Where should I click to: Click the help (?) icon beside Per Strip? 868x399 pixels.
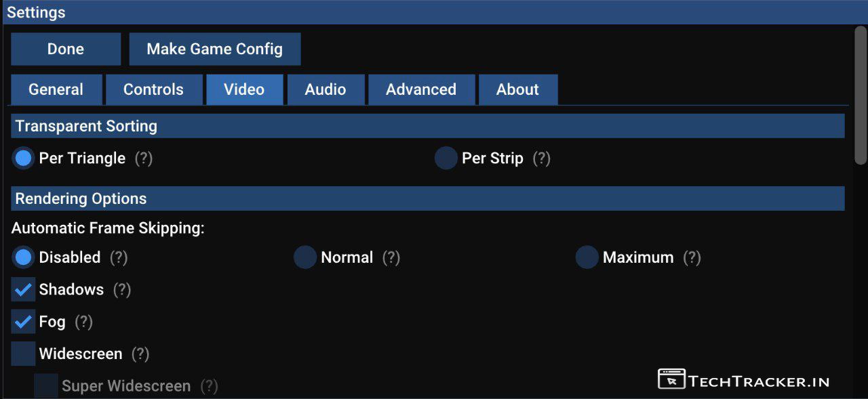(541, 159)
